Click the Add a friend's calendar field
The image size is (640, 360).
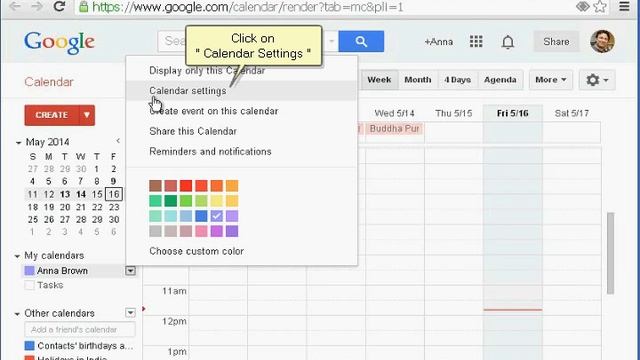point(80,329)
